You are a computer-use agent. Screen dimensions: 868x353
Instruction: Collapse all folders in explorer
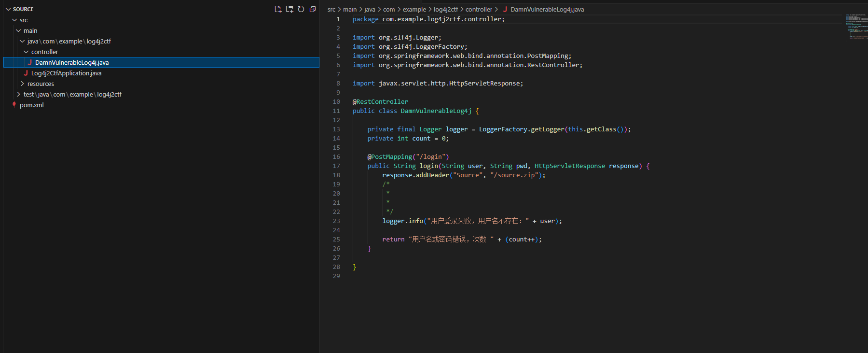(x=313, y=9)
